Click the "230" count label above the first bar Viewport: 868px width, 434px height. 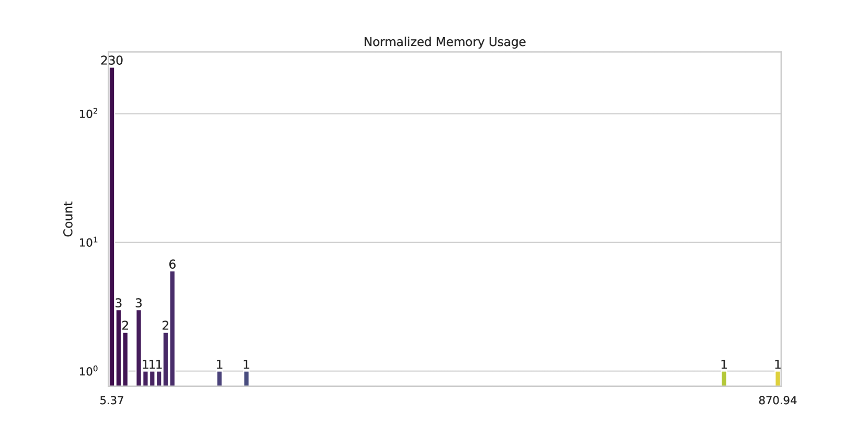pos(112,61)
